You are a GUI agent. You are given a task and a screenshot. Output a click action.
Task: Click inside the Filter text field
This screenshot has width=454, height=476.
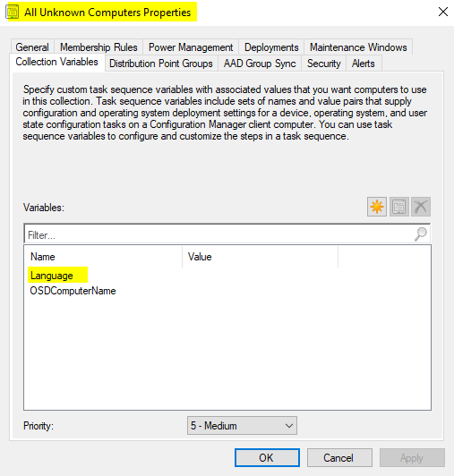pyautogui.click(x=218, y=234)
